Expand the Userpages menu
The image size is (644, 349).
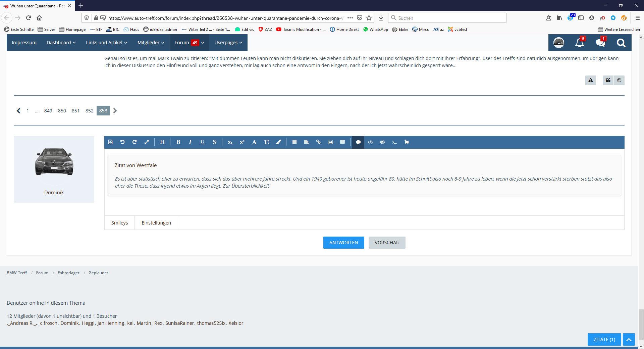click(228, 43)
